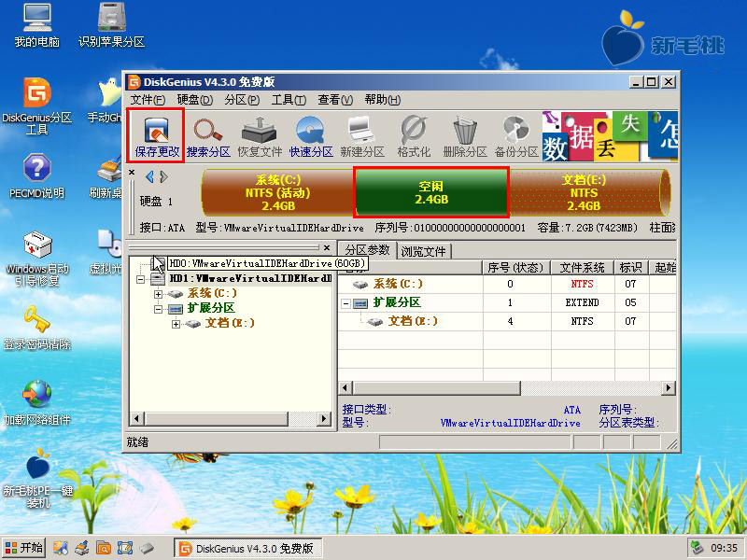The height and width of the screenshot is (560, 747).
Task: Expand the 系统(C:) tree node
Action: 158,294
